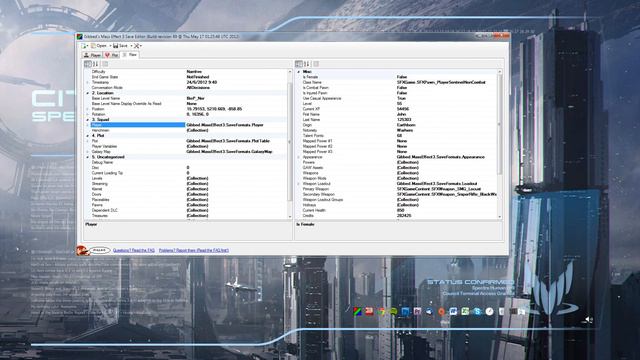
Task: Click the New save file toolbar icon
Action: click(x=84, y=46)
